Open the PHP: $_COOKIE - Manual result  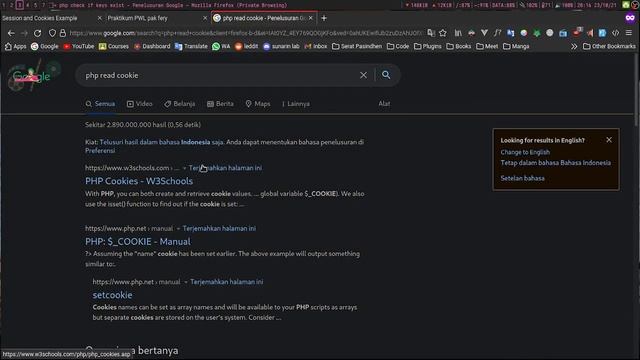tap(138, 242)
